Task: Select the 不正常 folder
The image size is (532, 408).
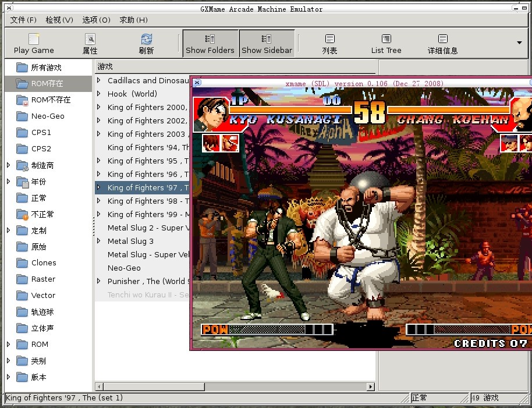Action: tap(48, 214)
